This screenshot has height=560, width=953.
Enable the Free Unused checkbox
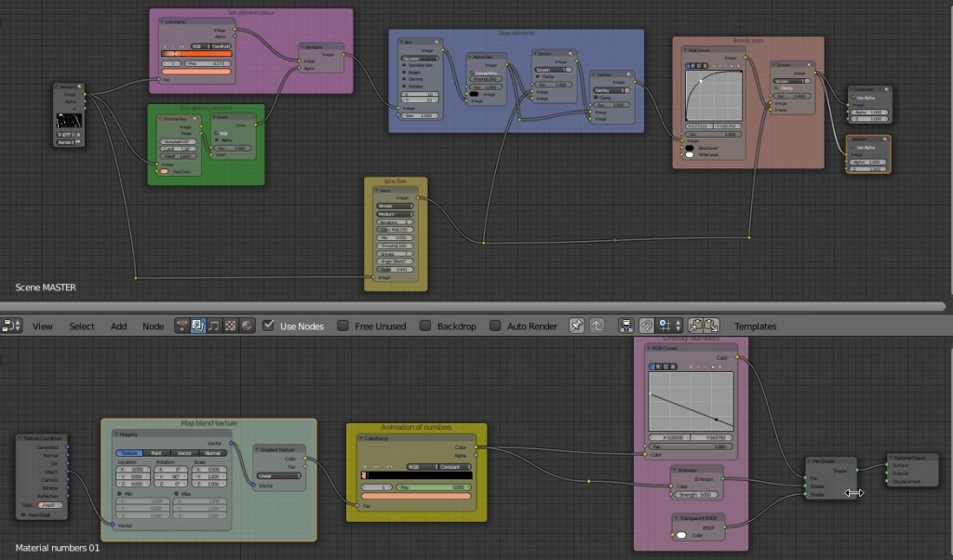pyautogui.click(x=342, y=326)
